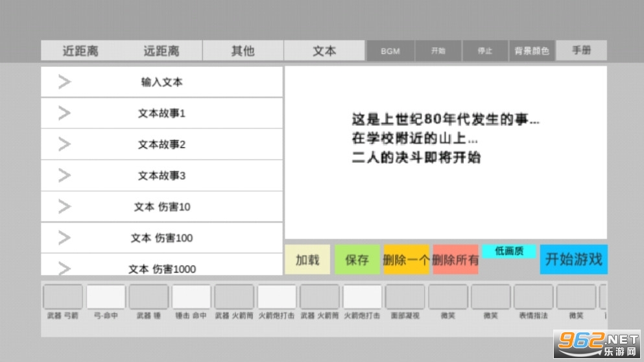644x362 pixels.
Task: Click the blue 开始游戏 button
Action: [574, 259]
